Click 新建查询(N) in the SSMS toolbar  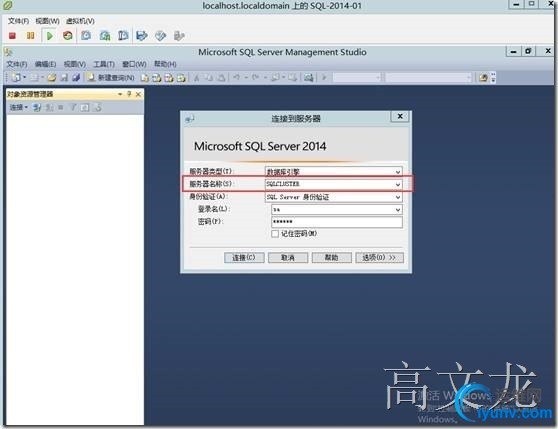click(x=111, y=77)
